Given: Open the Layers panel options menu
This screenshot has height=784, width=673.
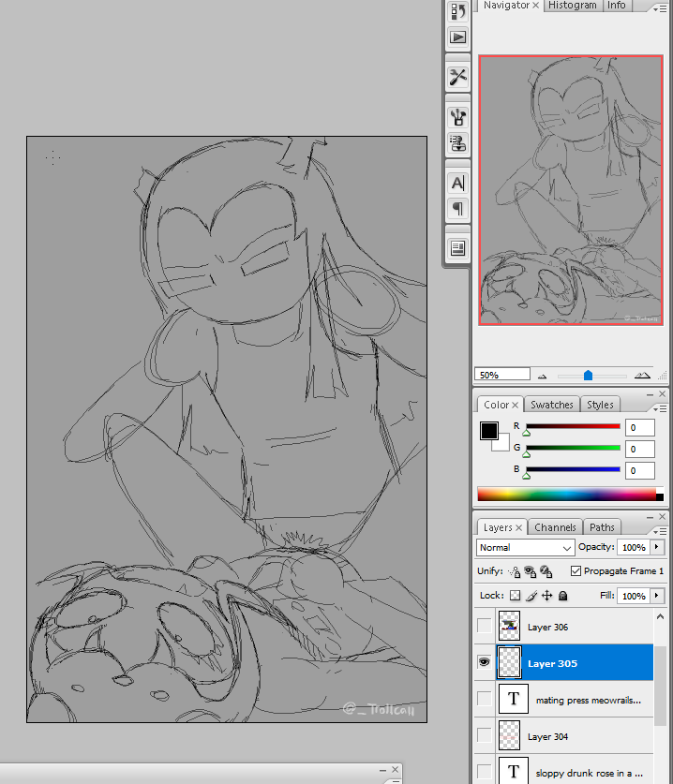Looking at the screenshot, I should (660, 531).
